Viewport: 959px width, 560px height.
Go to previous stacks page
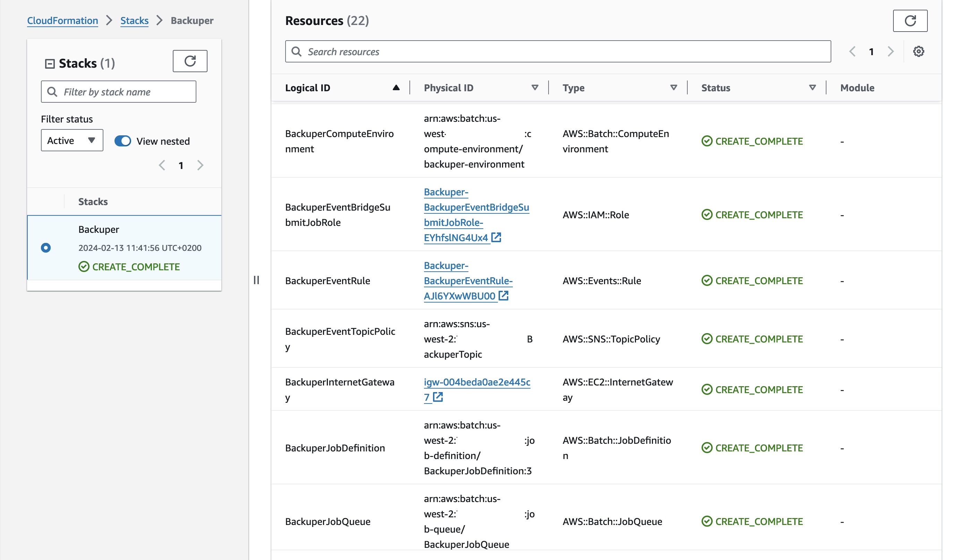tap(162, 165)
